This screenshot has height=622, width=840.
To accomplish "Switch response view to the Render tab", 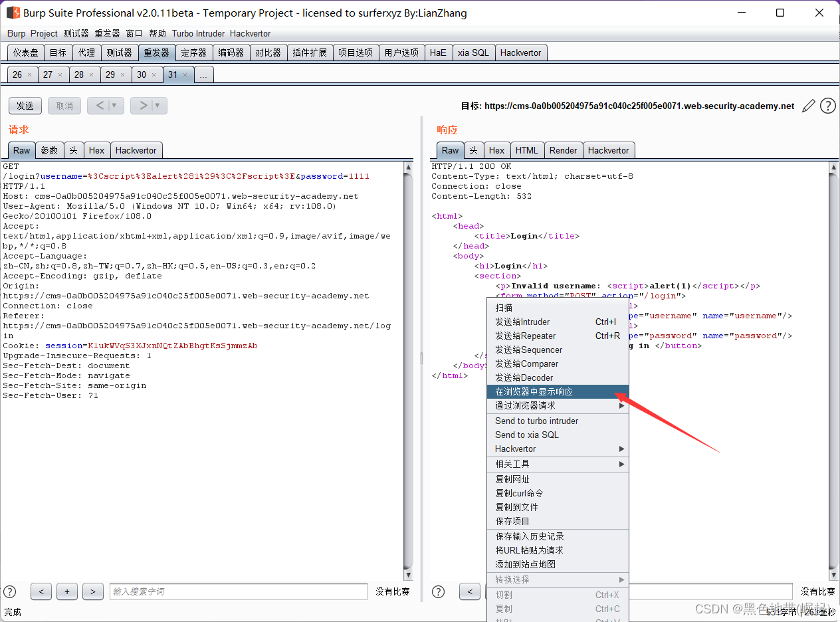I will tap(563, 150).
